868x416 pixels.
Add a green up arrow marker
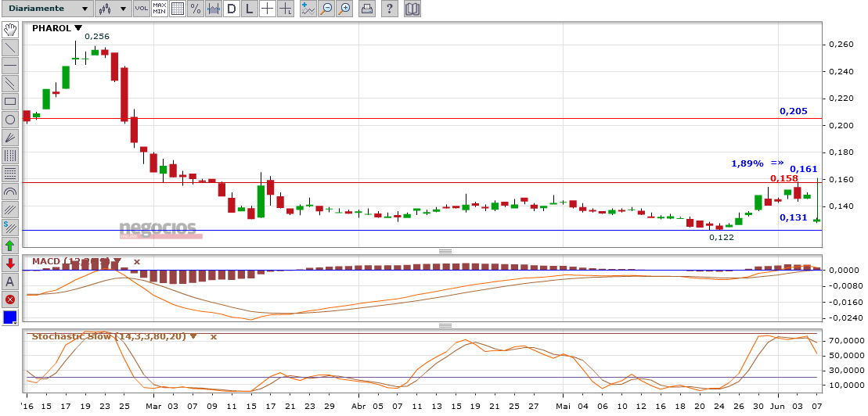10,246
